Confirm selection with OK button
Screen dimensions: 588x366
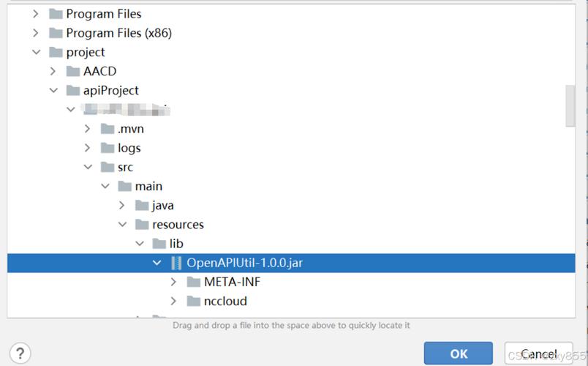(459, 354)
